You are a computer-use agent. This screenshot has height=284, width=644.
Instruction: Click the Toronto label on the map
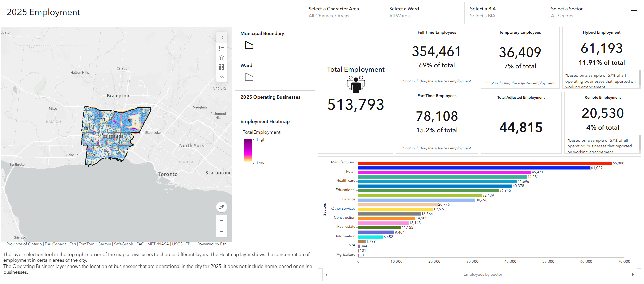167,174
